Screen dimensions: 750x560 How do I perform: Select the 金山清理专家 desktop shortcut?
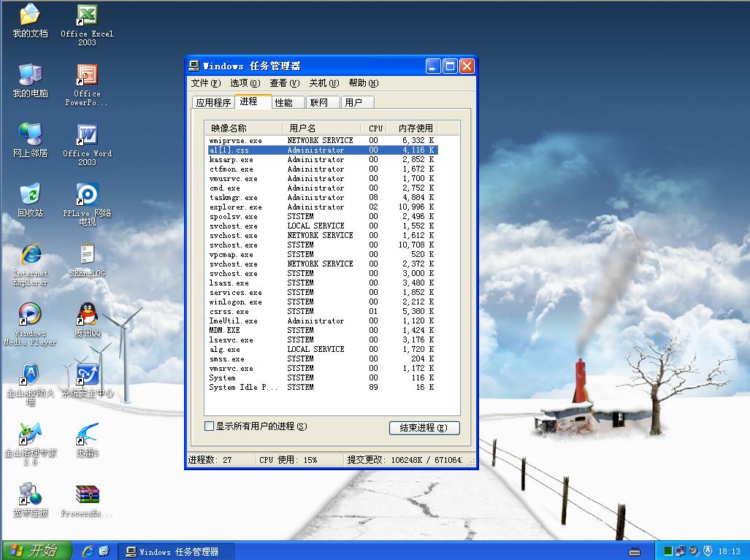30,444
